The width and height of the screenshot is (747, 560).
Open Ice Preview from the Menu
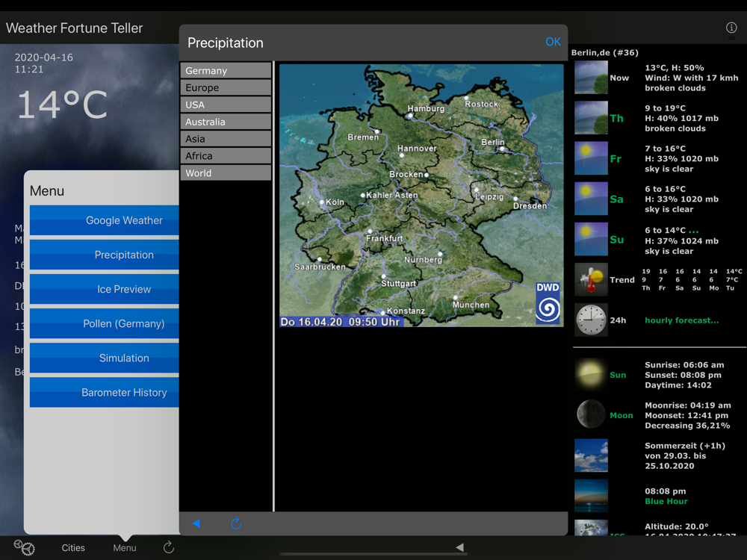[105, 289]
